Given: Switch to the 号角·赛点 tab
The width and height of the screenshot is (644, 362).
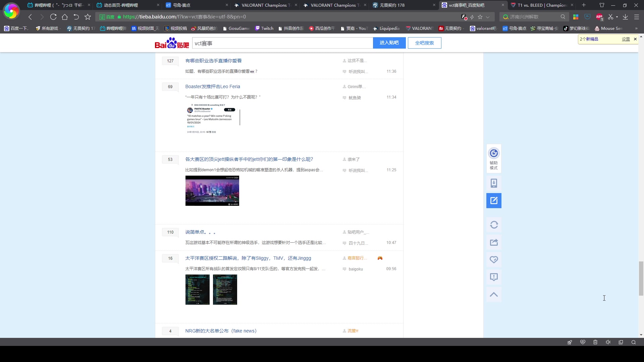Looking at the screenshot, I should (197, 5).
